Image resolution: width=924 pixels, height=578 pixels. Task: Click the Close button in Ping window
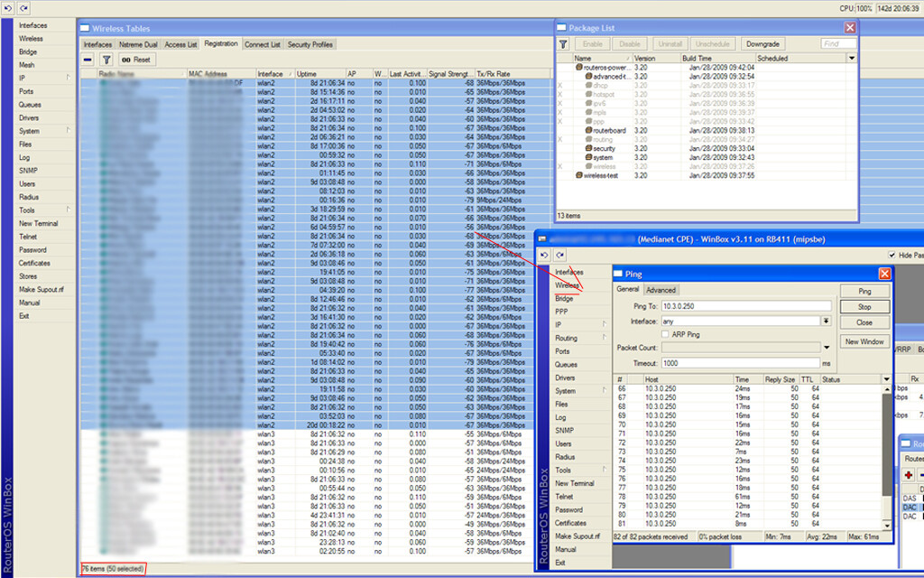[x=864, y=322]
